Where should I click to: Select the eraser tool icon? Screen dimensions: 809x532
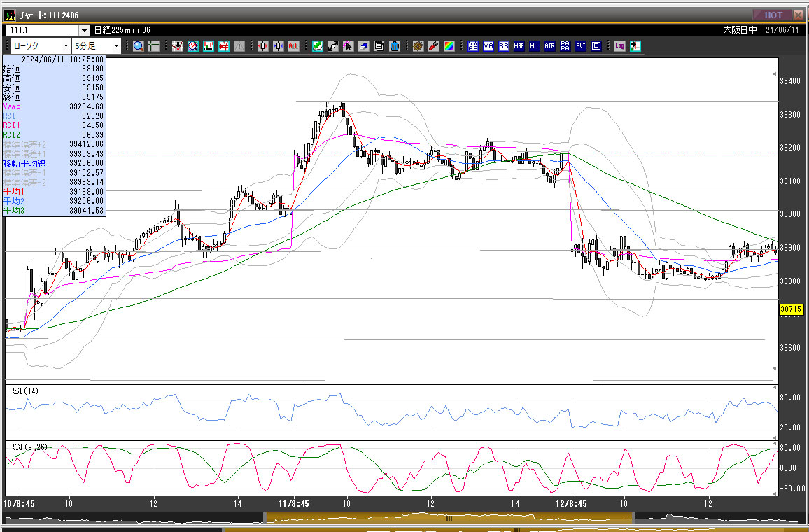(364, 46)
